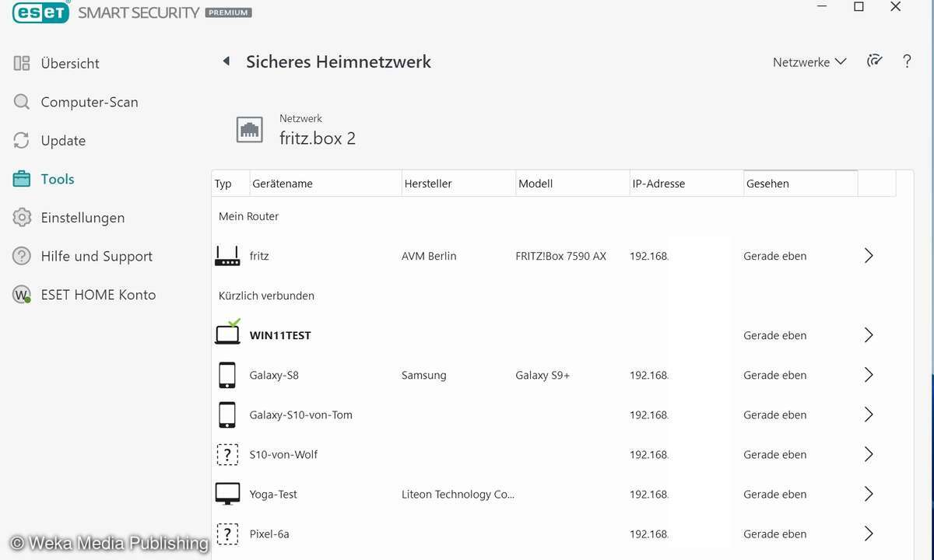Select the S10-von-Wolf device name
The width and height of the screenshot is (934, 560).
(x=283, y=454)
